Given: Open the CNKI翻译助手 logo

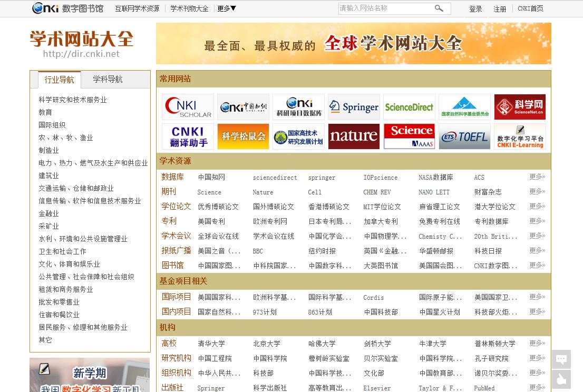Looking at the screenshot, I should (188, 136).
